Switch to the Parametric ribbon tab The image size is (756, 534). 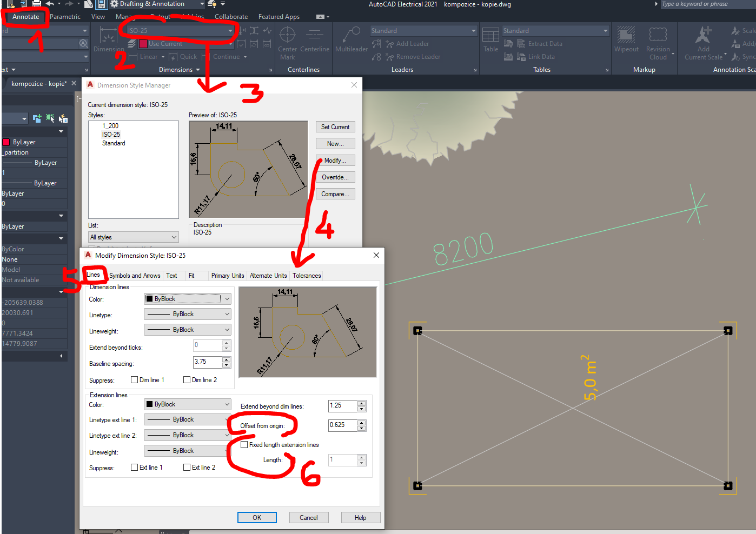click(65, 17)
